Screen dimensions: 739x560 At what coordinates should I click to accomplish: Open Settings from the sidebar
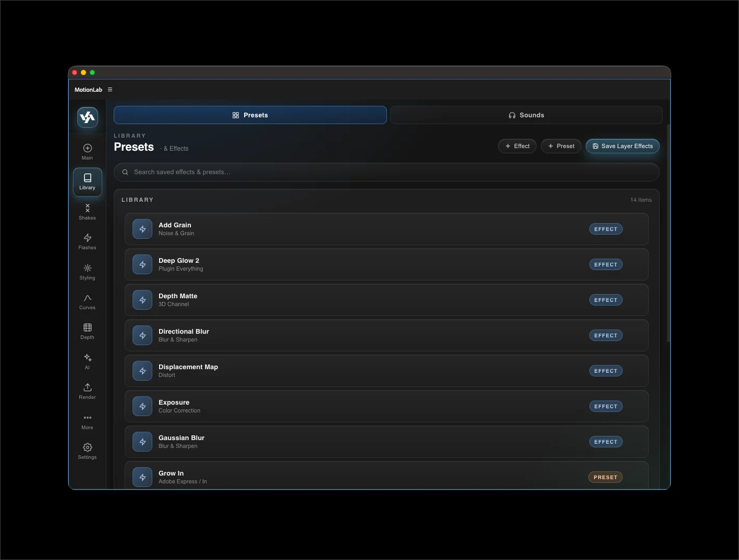pos(88,451)
